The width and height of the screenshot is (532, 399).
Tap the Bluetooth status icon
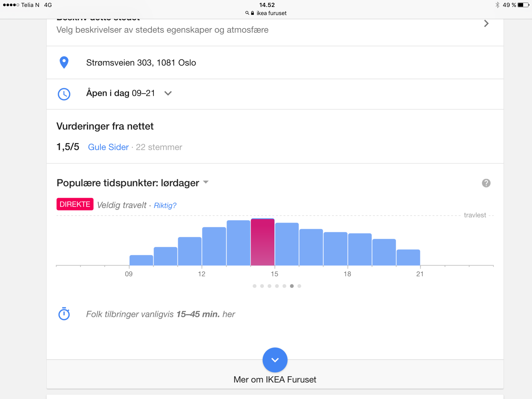click(x=497, y=5)
